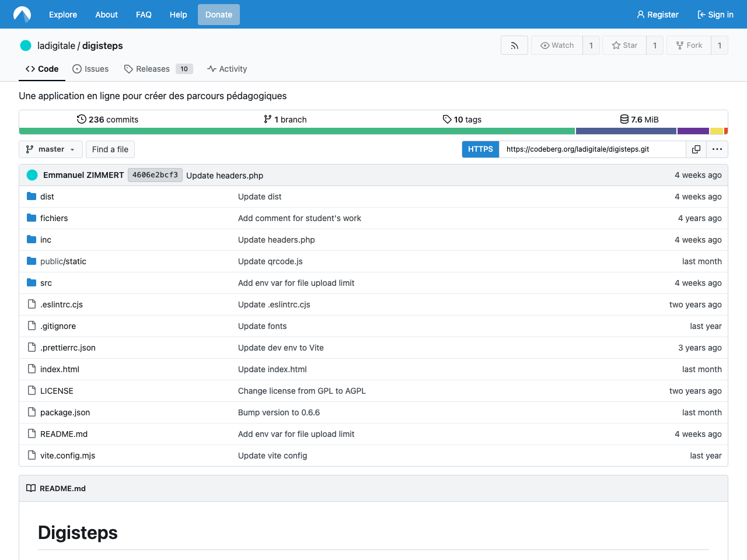Open the master branch dropdown
The height and width of the screenshot is (560, 747).
click(50, 149)
